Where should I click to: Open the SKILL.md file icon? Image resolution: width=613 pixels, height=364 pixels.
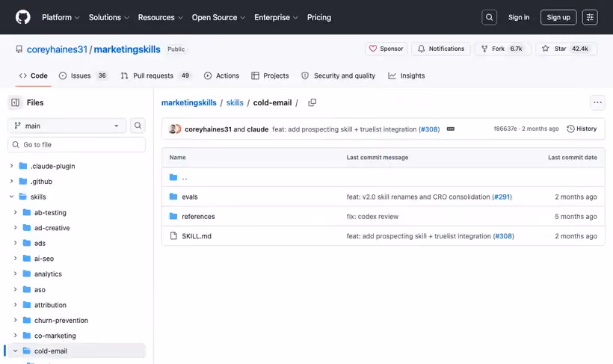[173, 235]
